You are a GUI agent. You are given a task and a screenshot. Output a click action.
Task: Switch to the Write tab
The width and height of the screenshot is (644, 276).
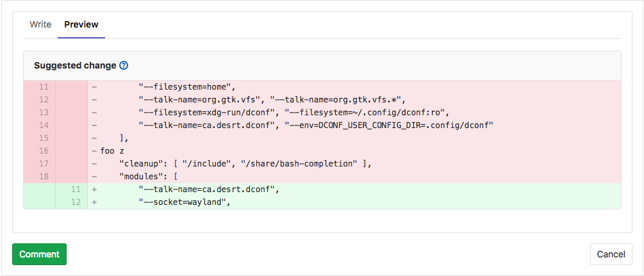[40, 24]
